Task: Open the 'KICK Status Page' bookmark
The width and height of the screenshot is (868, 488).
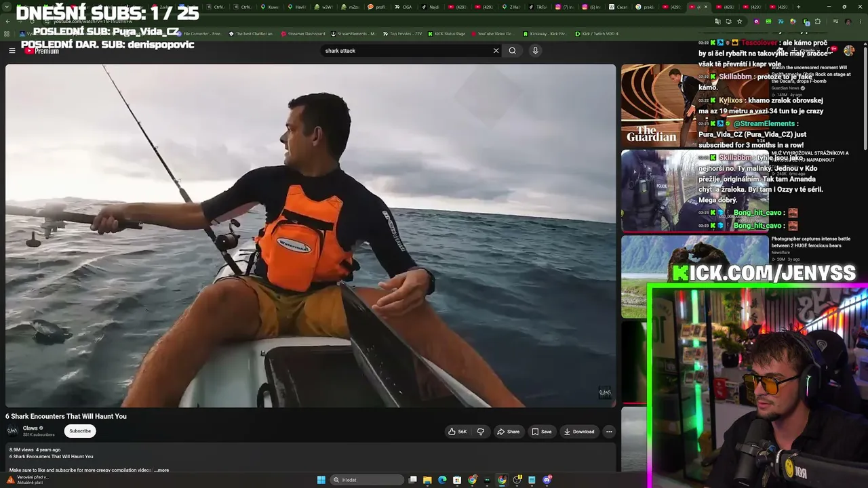Action: (x=446, y=34)
